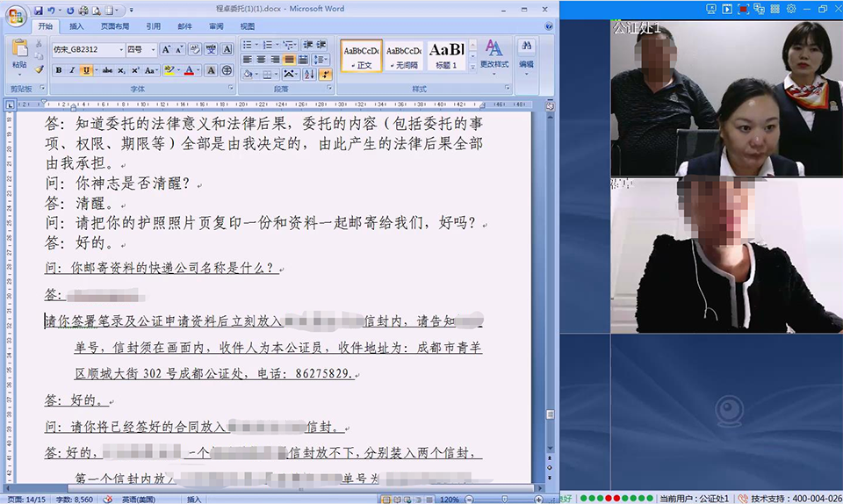The width and height of the screenshot is (843, 504).
Task: Grow font size with larger A
Action: coord(166,49)
